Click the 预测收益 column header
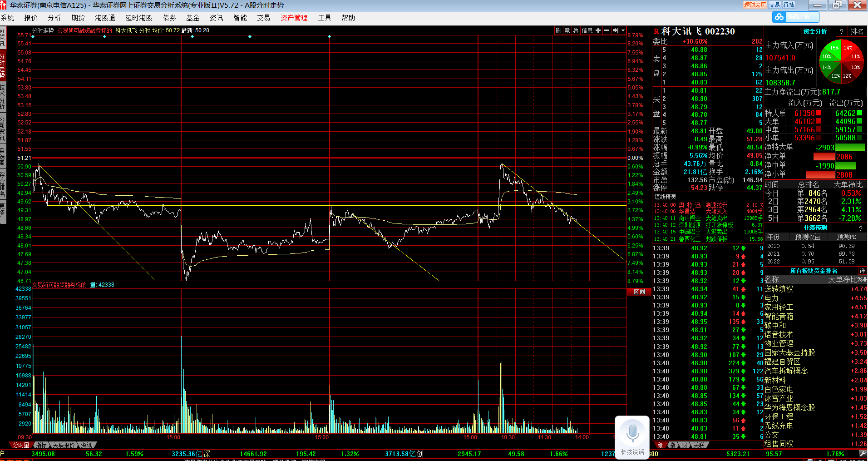 coord(808,237)
